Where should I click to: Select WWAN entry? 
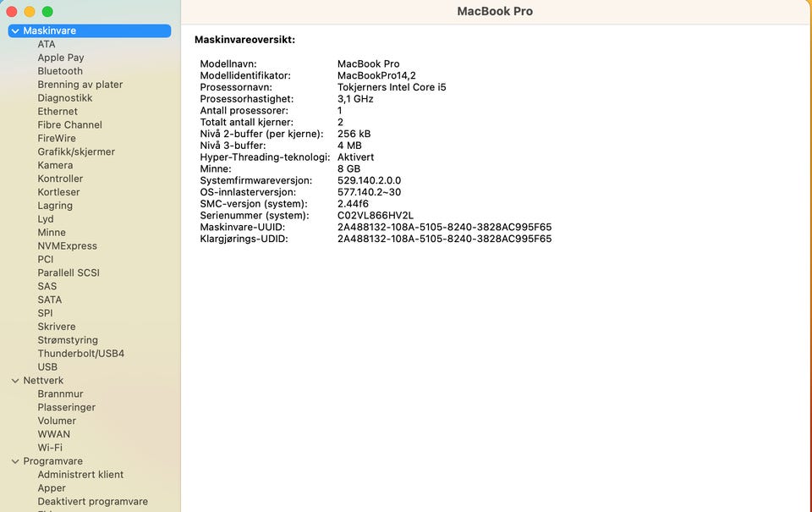[x=54, y=435]
